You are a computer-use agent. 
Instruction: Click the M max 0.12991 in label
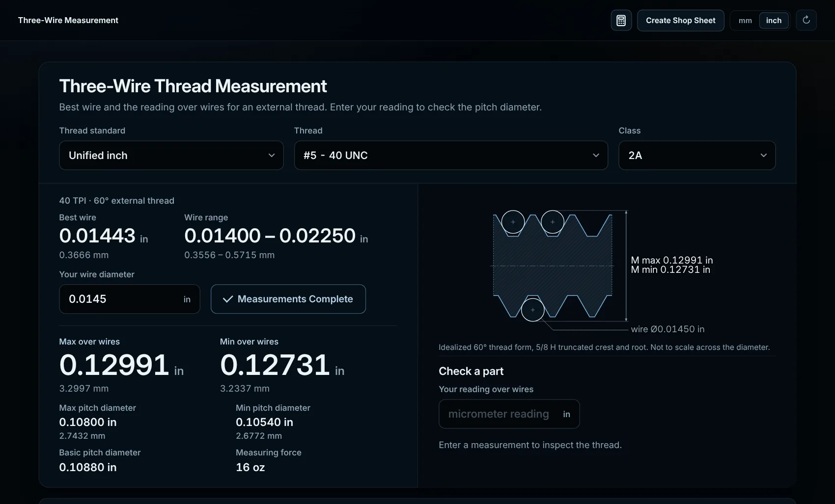[672, 260]
